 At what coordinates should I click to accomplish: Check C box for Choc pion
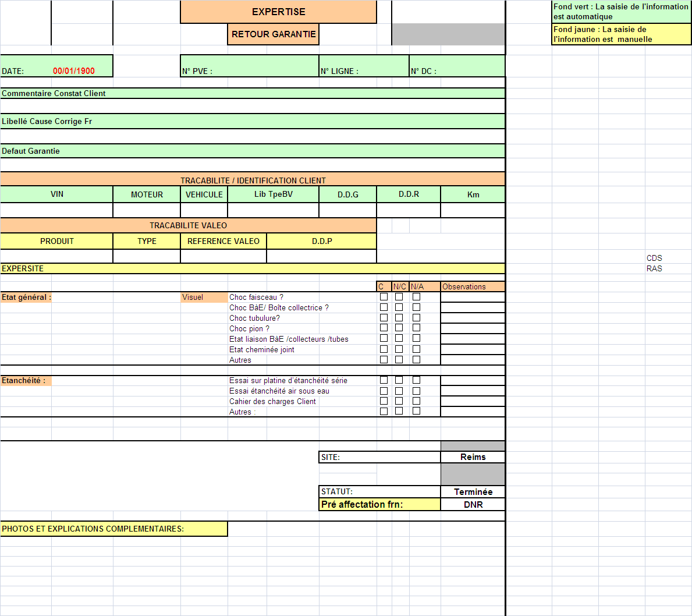tap(384, 328)
